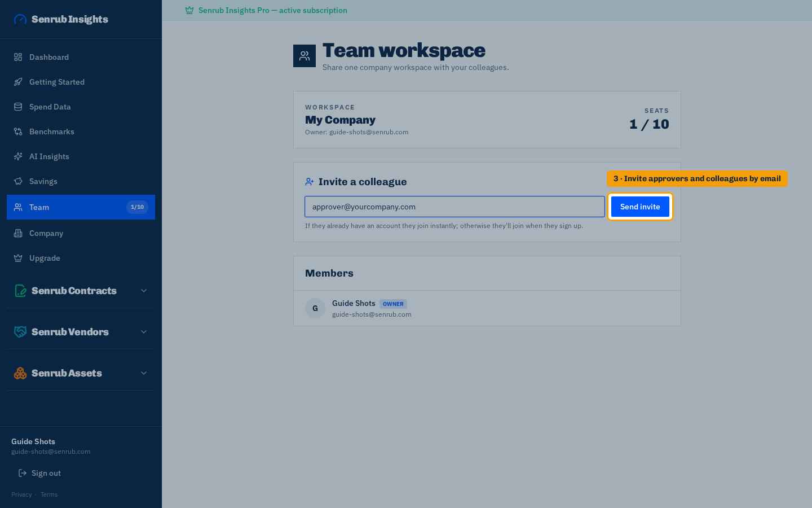Click 'Share one company workspace' subtitle
The width and height of the screenshot is (812, 508).
416,67
